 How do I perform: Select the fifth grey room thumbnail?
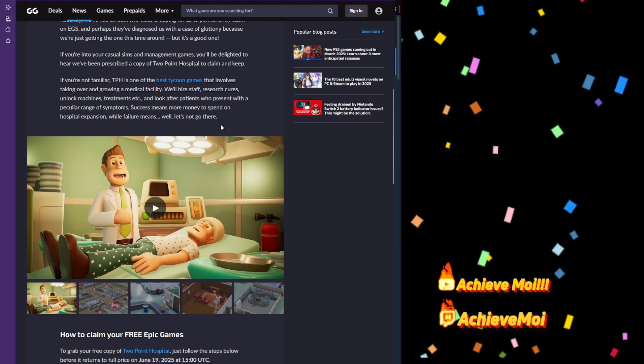point(259,298)
